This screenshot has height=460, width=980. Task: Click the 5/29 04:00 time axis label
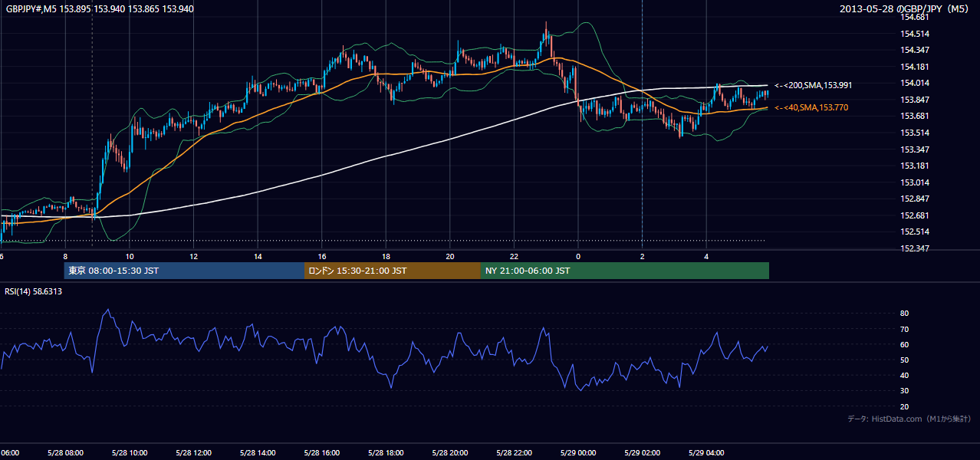[x=705, y=453]
